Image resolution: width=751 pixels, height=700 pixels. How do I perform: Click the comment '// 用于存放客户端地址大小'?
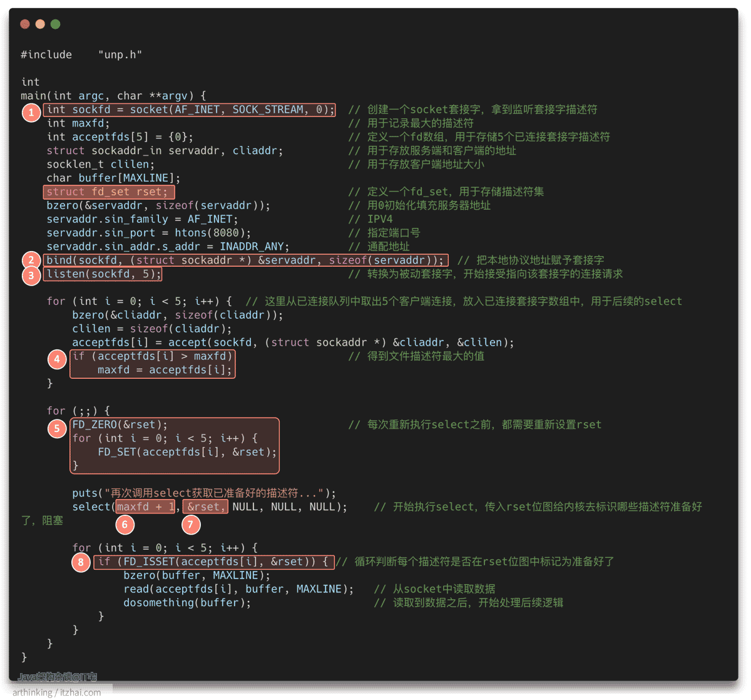click(x=416, y=165)
